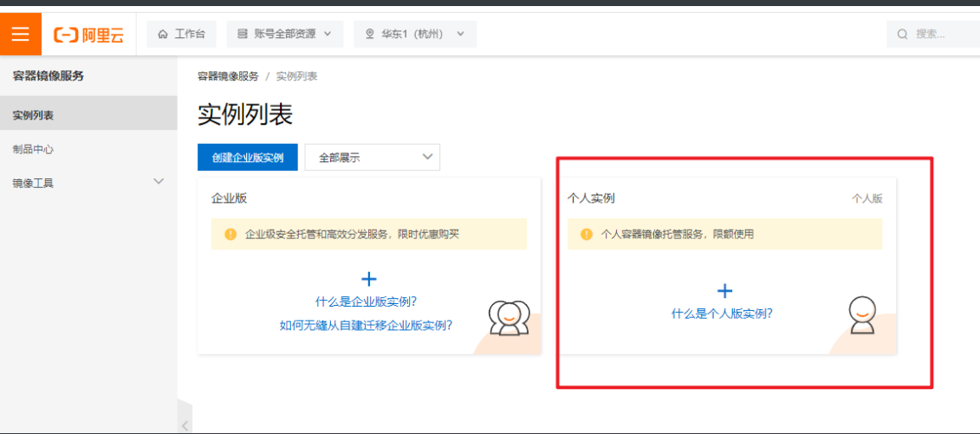Click the plus icon in 个人实例 card
The width and height of the screenshot is (980, 434).
725,291
